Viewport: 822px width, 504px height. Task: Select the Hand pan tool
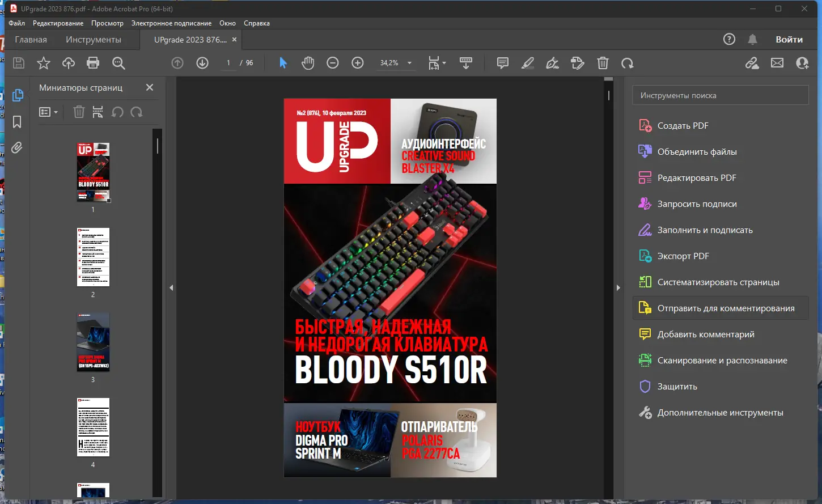(308, 63)
